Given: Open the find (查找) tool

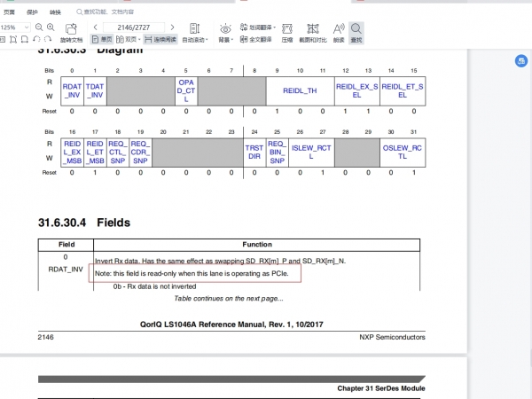Looking at the screenshot, I should pos(356,34).
